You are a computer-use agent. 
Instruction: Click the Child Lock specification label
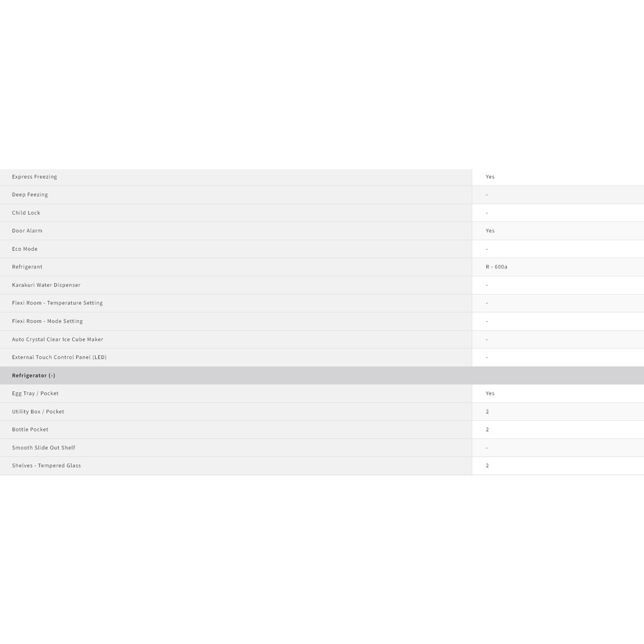pos(26,213)
